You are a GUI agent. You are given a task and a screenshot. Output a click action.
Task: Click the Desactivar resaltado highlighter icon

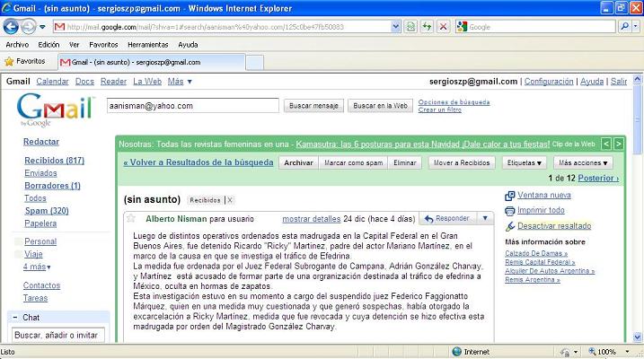click(509, 226)
